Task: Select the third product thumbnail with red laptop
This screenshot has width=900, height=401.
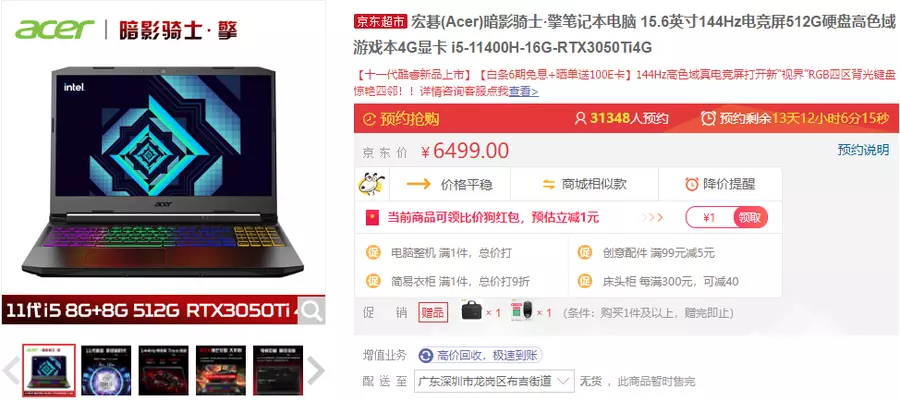Action: tap(164, 370)
